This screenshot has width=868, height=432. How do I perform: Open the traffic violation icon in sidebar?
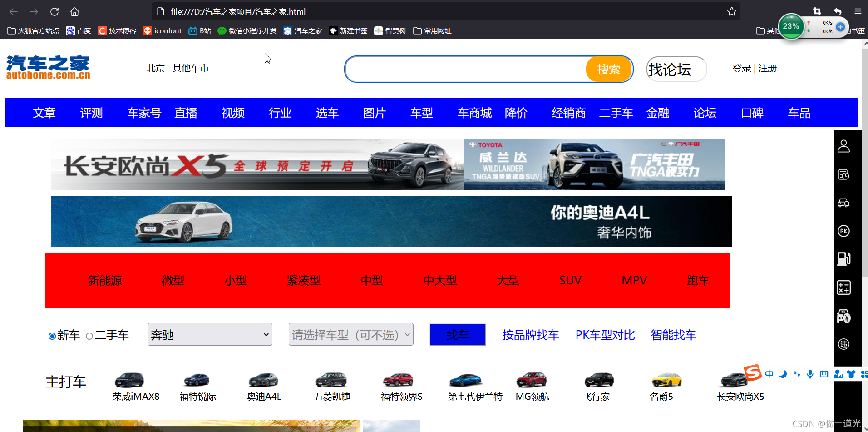843,344
